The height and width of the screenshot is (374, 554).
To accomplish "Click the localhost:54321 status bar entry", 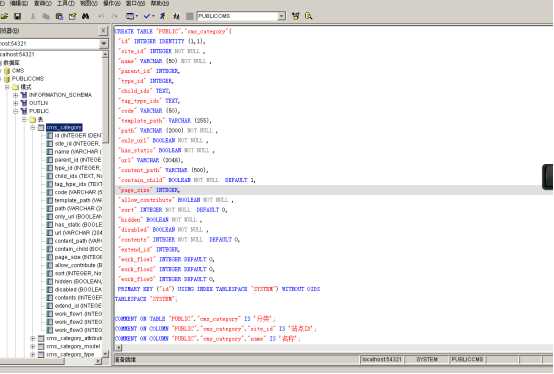I will pyautogui.click(x=382, y=360).
